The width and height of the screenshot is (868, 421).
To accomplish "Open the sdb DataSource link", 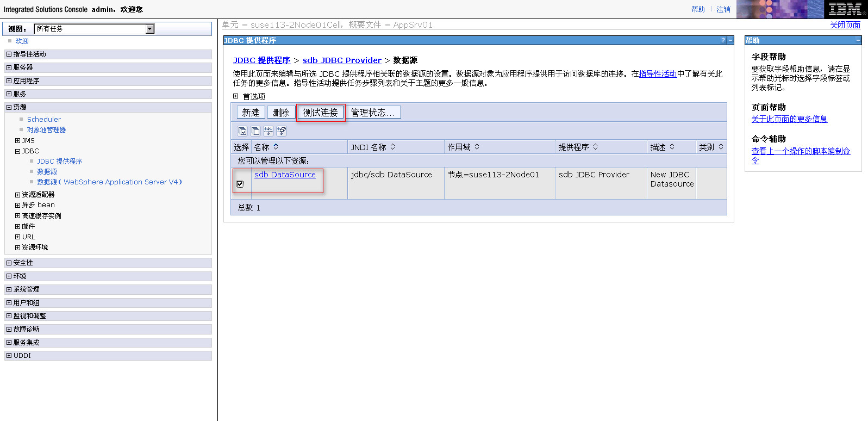I will tap(285, 175).
